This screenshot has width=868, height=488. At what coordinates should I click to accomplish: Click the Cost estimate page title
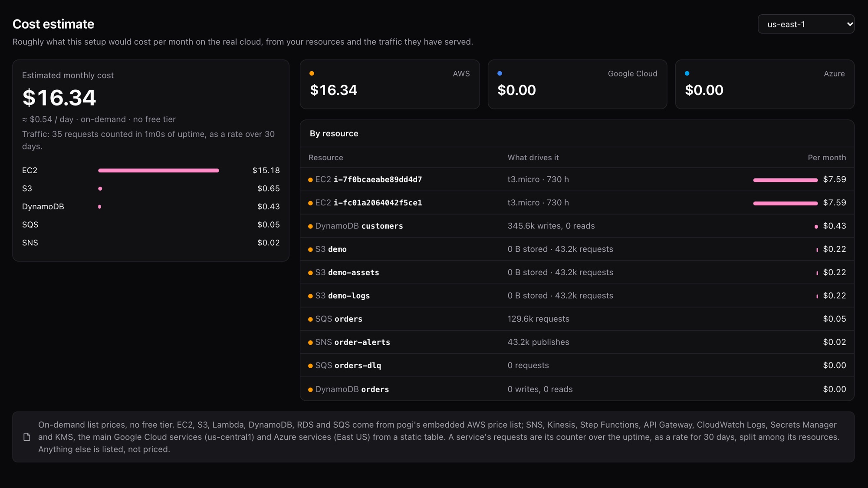(53, 24)
